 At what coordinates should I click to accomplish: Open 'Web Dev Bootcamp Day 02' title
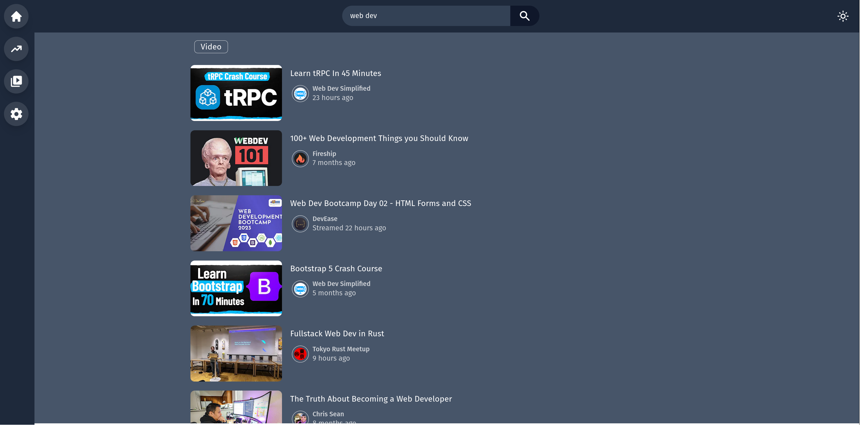coord(384,205)
